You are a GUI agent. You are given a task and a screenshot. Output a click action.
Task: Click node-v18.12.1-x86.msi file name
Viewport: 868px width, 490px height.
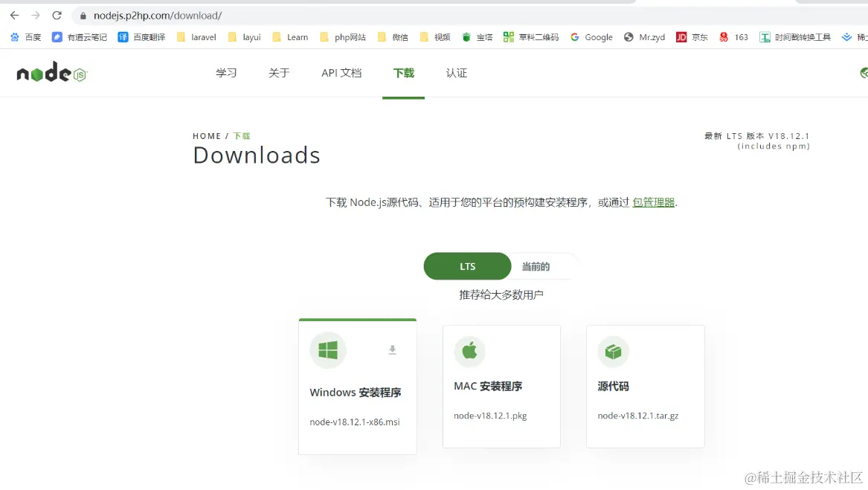354,422
